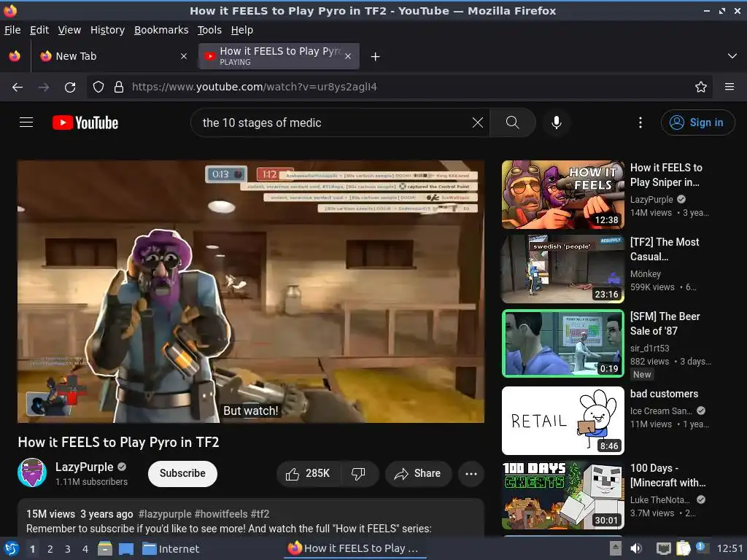Open the History menu

coord(107,30)
